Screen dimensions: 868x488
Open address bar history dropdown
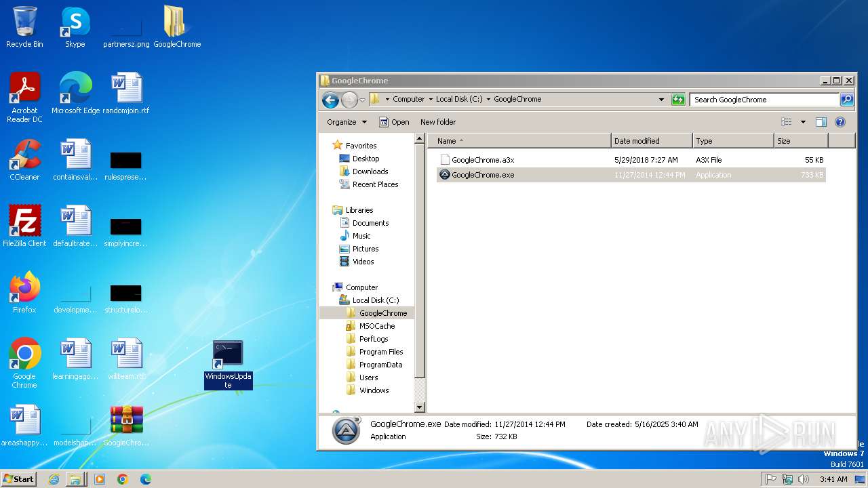(x=662, y=100)
